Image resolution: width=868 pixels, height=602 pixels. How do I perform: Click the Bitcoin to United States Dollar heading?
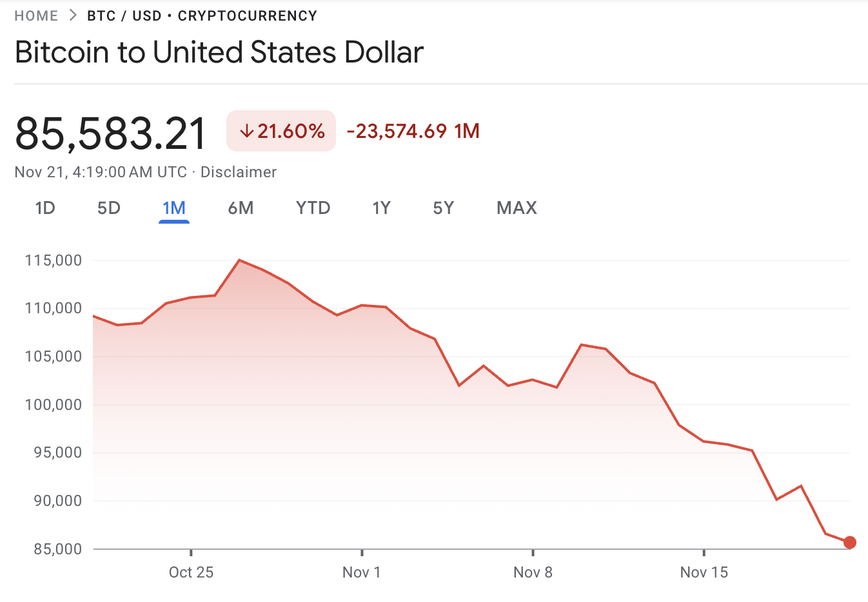[x=219, y=52]
